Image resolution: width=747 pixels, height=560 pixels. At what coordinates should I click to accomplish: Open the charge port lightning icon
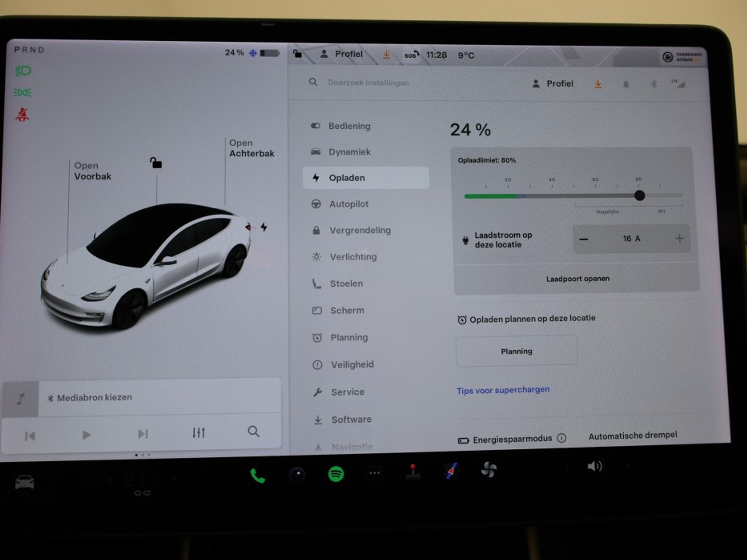point(264,227)
